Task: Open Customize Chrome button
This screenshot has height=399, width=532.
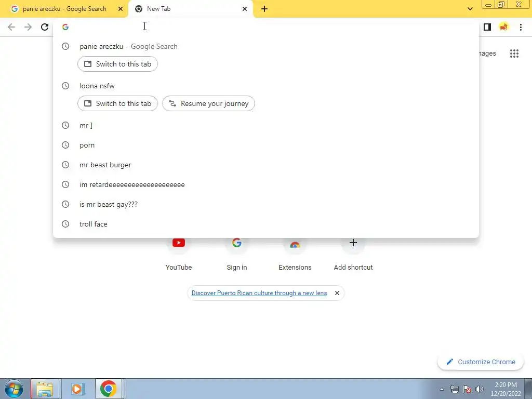Action: pos(481,362)
